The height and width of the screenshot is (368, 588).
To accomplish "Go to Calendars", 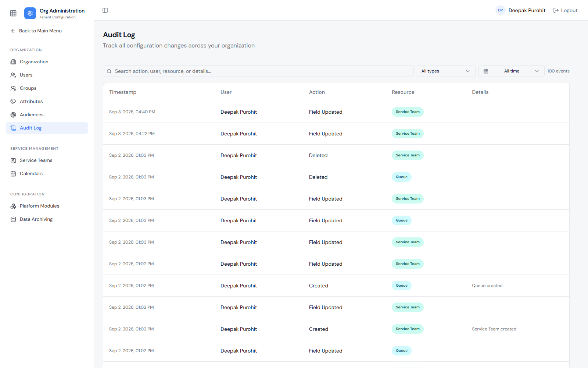I will [x=47, y=174].
